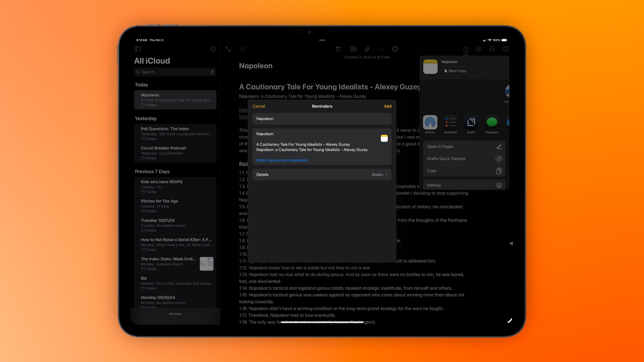
Task: Select Reminders in share sheet apps
Action: click(x=450, y=122)
